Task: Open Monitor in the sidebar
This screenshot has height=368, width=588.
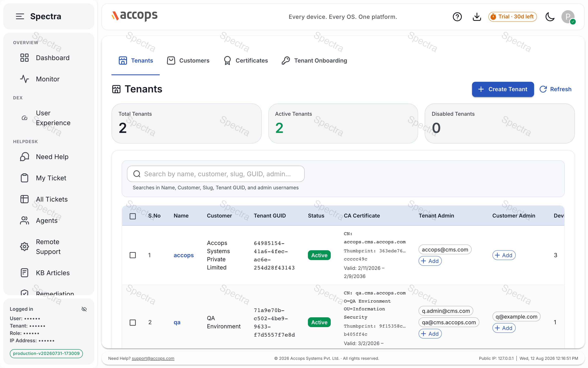Action: tap(49, 79)
